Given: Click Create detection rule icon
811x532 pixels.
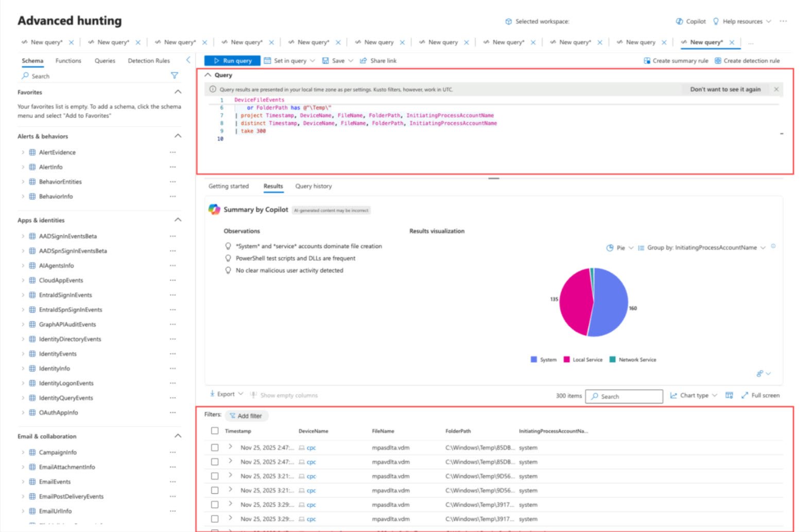Looking at the screenshot, I should [x=718, y=61].
